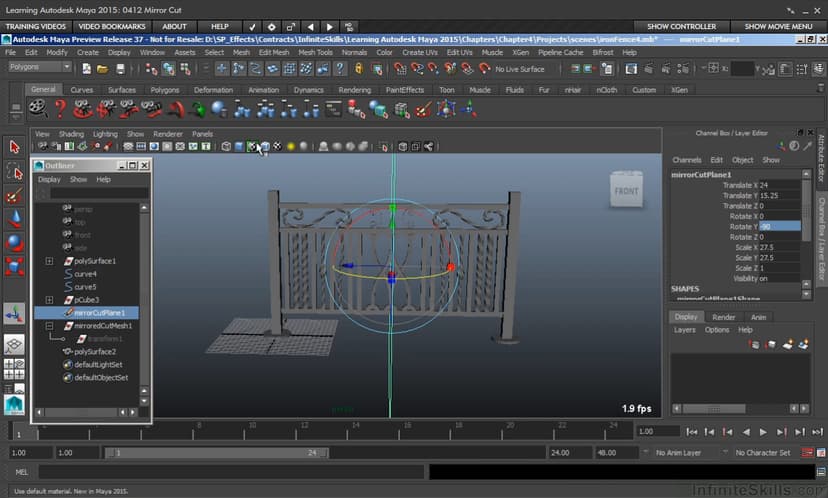828x498 pixels.
Task: Open No Character Set dropdown
Action: tap(762, 453)
